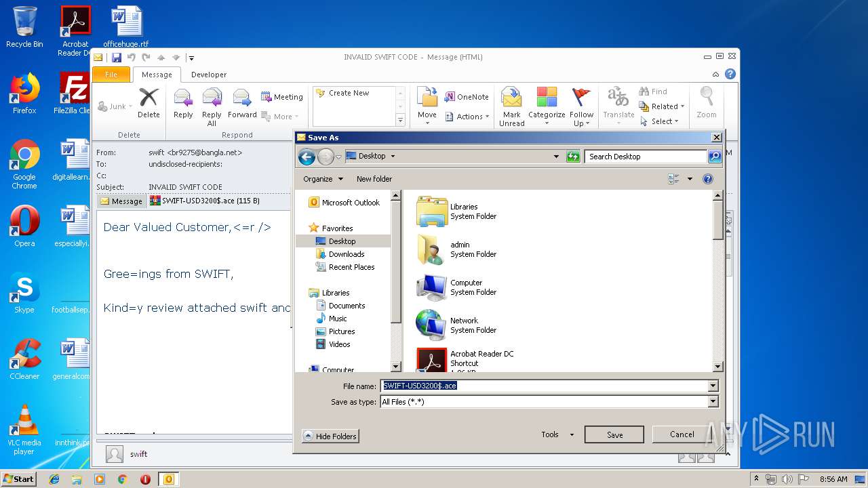Image resolution: width=868 pixels, height=488 pixels.
Task: Click Hide Folders button
Action: point(330,436)
